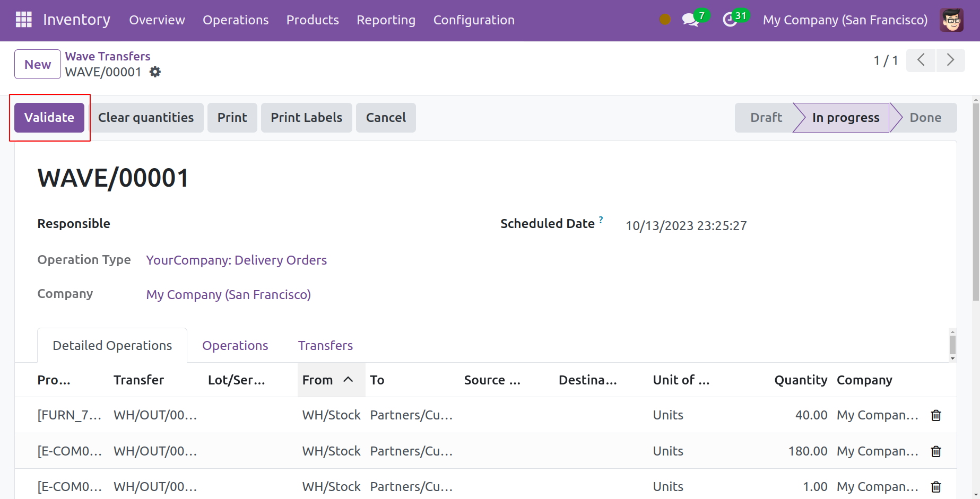Open the Configuration menu
This screenshot has width=980, height=499.
point(473,20)
